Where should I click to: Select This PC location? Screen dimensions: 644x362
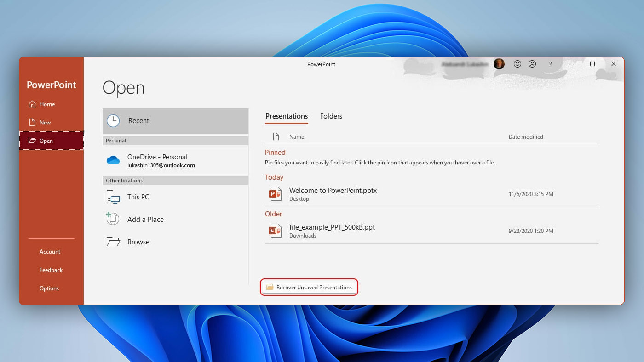click(175, 197)
